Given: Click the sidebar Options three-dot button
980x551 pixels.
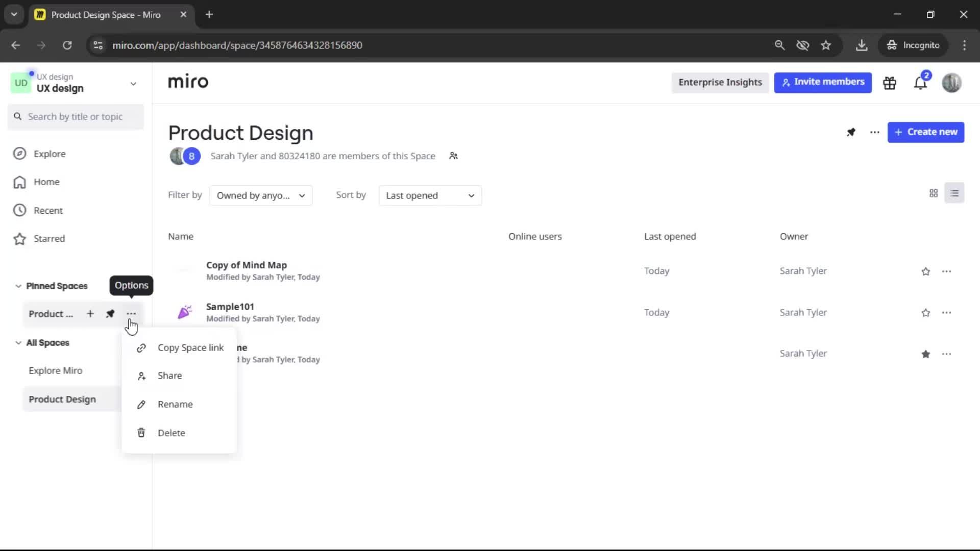Looking at the screenshot, I should pyautogui.click(x=131, y=314).
